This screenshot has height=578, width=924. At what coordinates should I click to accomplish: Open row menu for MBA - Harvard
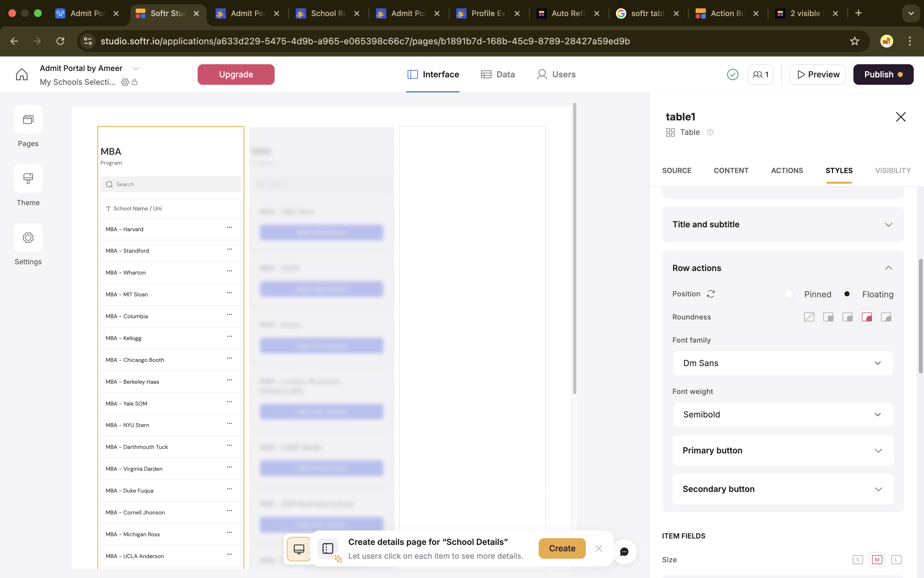point(229,227)
